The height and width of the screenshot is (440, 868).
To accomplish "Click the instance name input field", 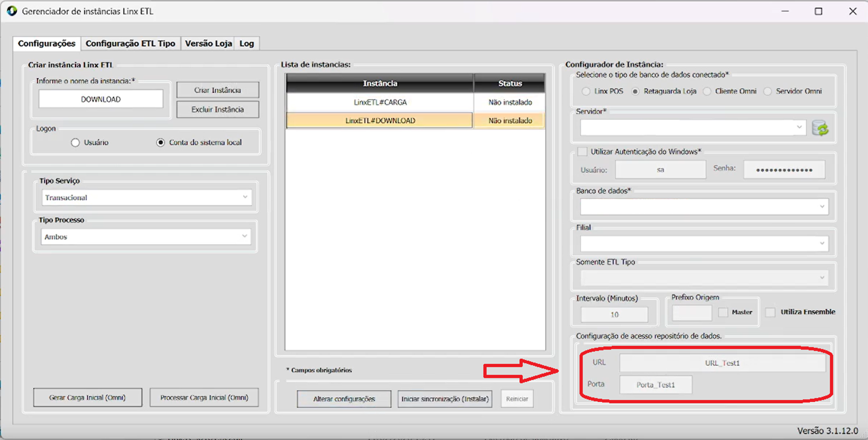I will point(101,99).
